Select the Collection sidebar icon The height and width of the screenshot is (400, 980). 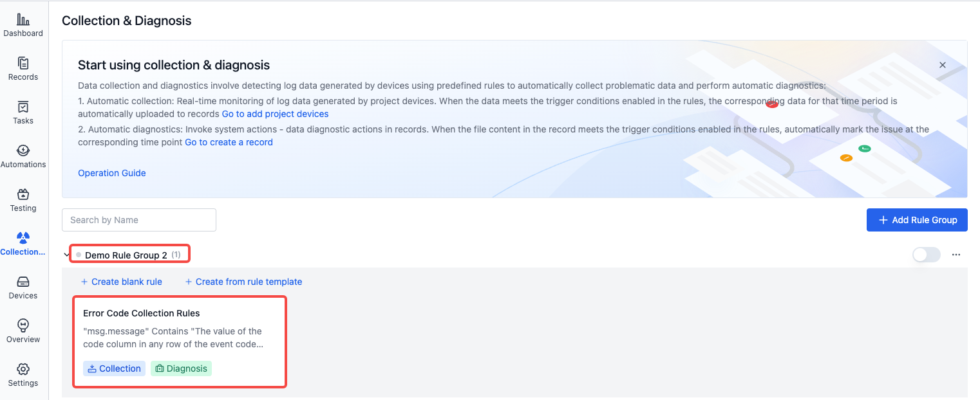[x=23, y=244]
